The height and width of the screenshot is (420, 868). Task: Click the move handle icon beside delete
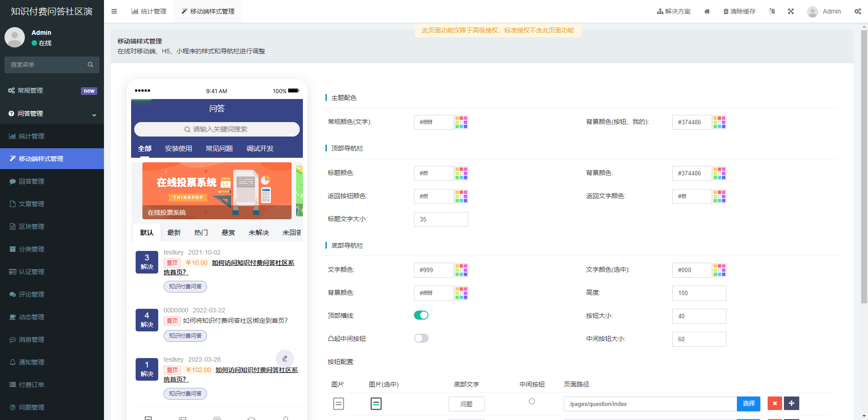pos(791,403)
